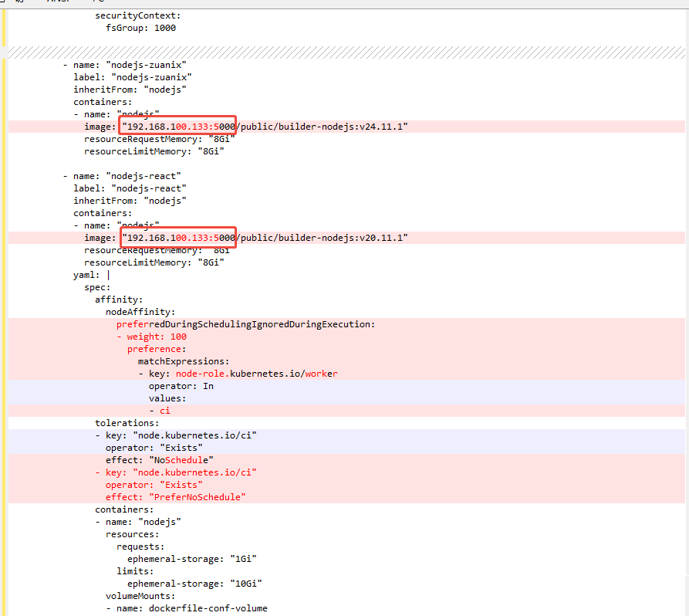Select the label "nodejs-react" line
Screen dimensions: 689x616
(x=130, y=188)
